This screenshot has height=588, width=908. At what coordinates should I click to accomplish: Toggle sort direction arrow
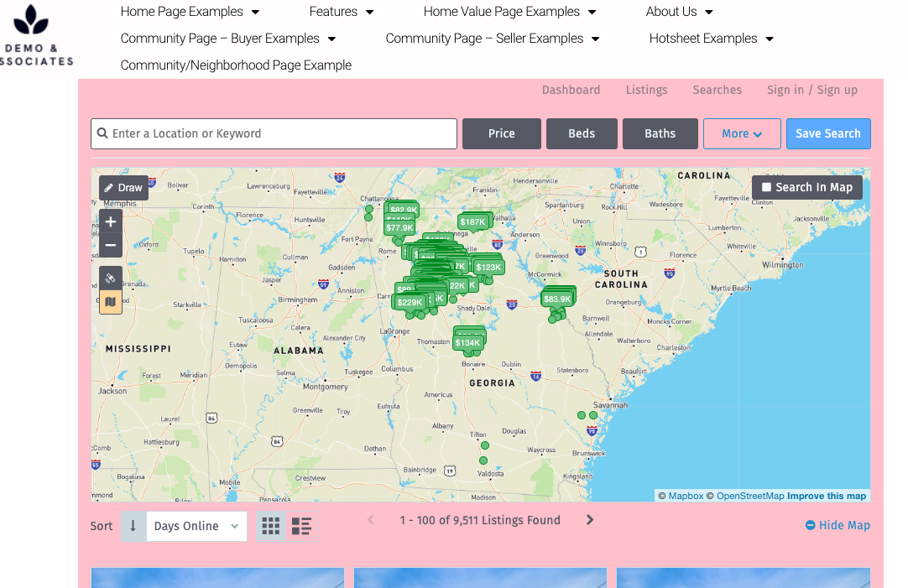tap(133, 526)
